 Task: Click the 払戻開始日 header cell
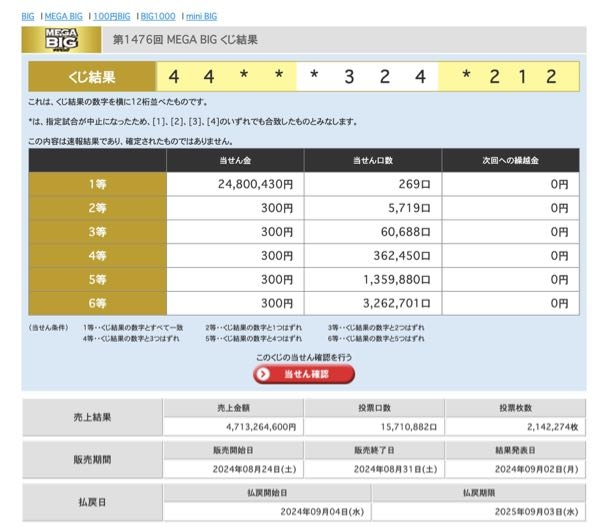(267, 493)
